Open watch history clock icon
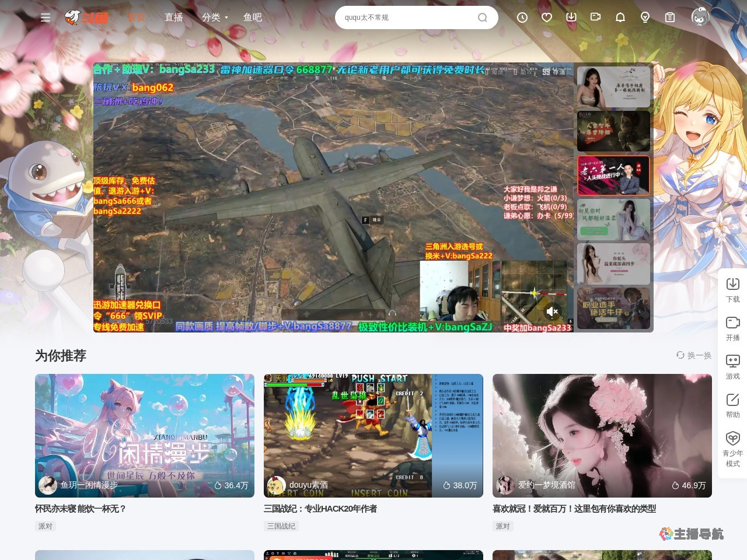Viewport: 747px width, 560px height. (522, 17)
